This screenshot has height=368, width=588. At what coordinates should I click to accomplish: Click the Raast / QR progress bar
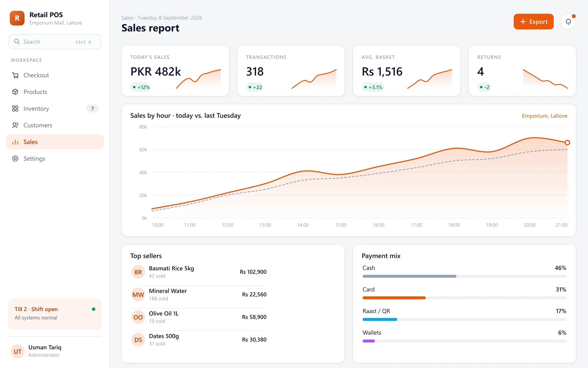point(464,319)
